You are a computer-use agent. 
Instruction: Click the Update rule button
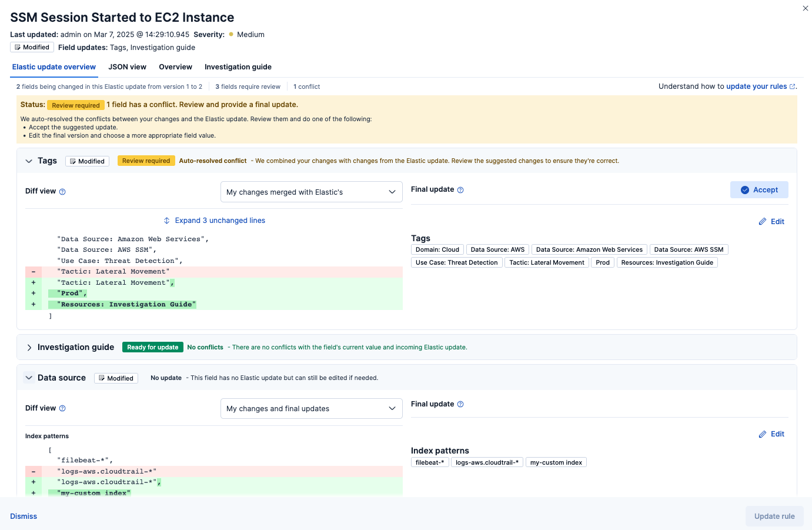[x=774, y=516]
